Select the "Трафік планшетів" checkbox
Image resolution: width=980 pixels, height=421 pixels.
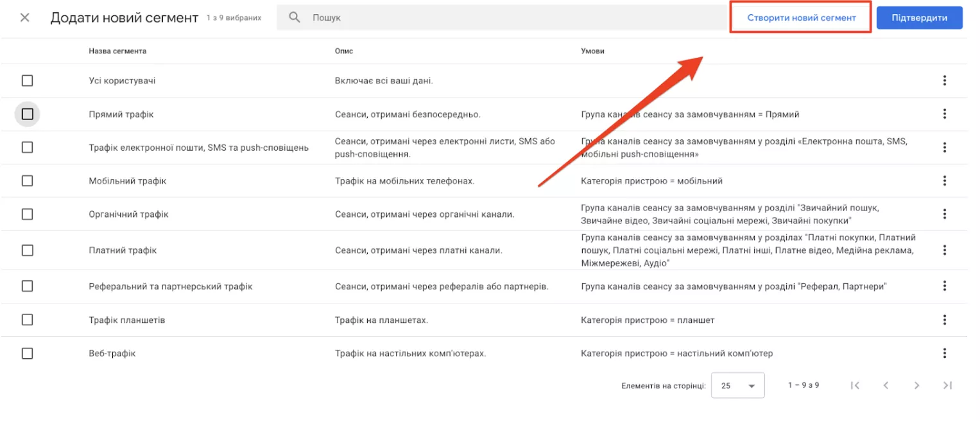(x=28, y=319)
